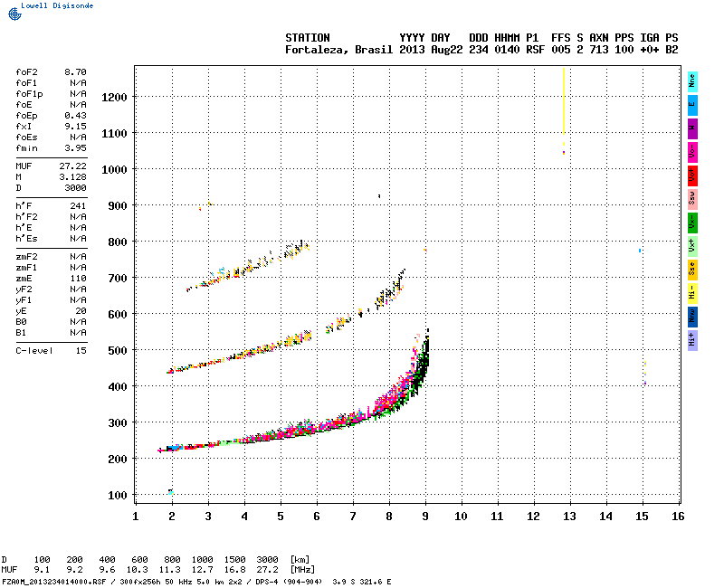Choose the dark green Vx- legend swatch
The width and height of the screenshot is (724, 588).
click(692, 223)
